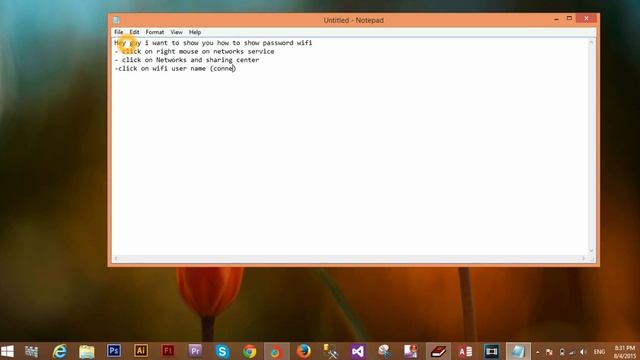The image size is (640, 360).
Task: Click the vertical scrollbar up arrow
Action: (591, 42)
